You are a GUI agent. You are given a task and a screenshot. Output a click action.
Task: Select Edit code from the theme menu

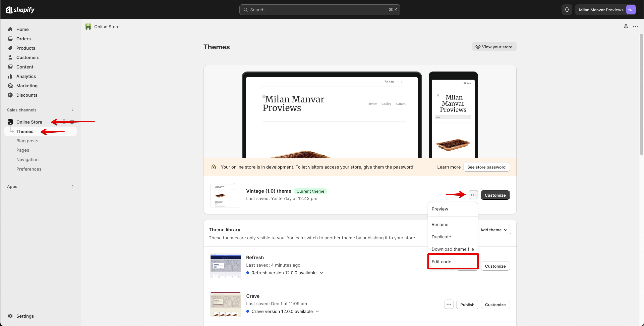[453, 262]
